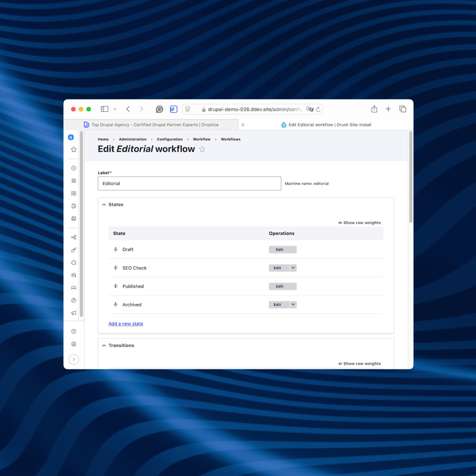Go to Configuration breadcrumb

click(169, 139)
